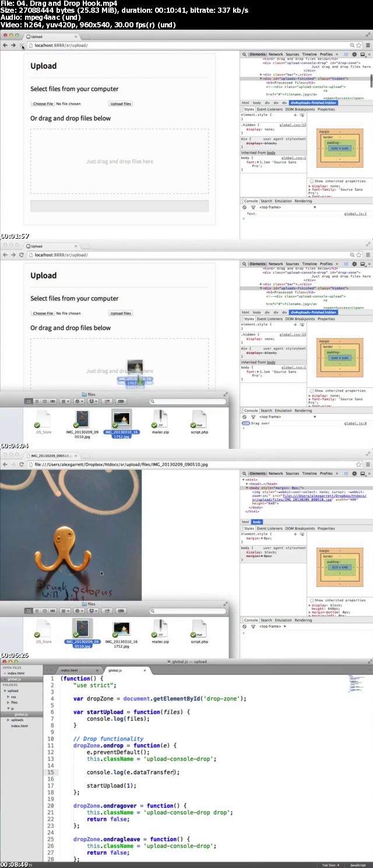Click the global.css:13 link in the 00:01:57 frame
Image resolution: width=373 pixels, height=868 pixels.
[x=293, y=125]
